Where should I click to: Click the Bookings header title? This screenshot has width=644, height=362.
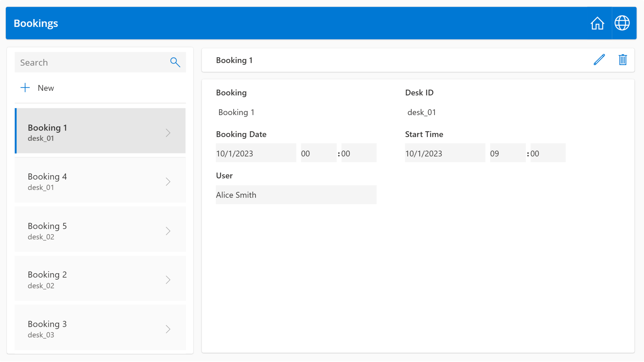36,23
